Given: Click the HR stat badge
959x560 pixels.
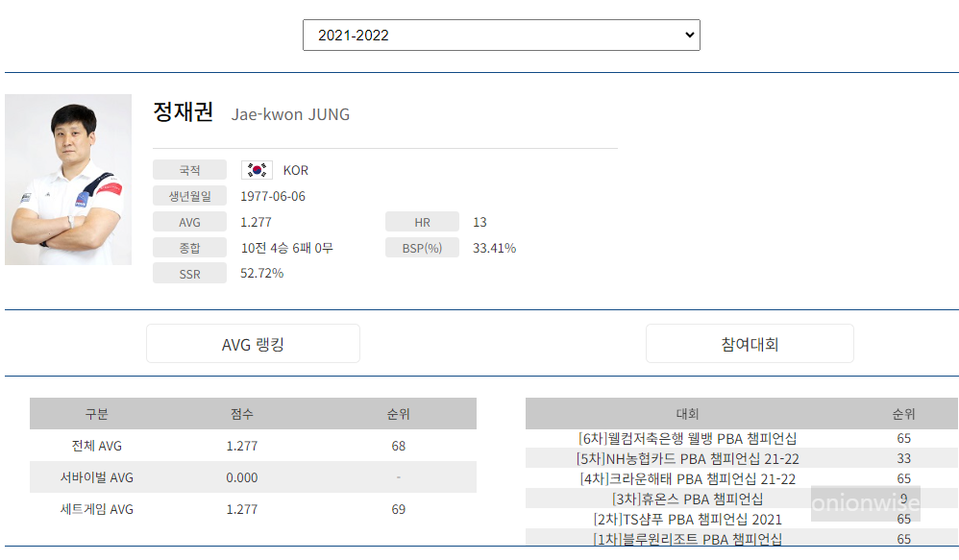Looking at the screenshot, I should (422, 221).
